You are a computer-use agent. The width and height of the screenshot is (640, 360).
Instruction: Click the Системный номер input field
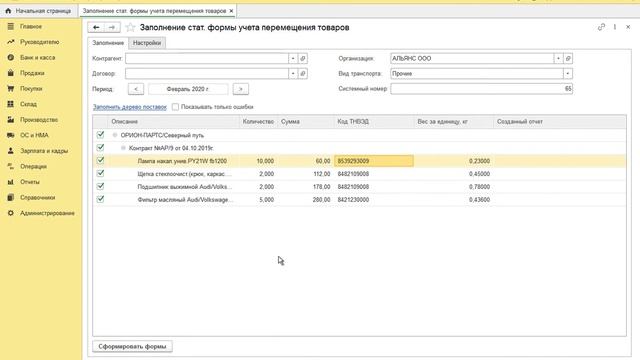[x=482, y=89]
